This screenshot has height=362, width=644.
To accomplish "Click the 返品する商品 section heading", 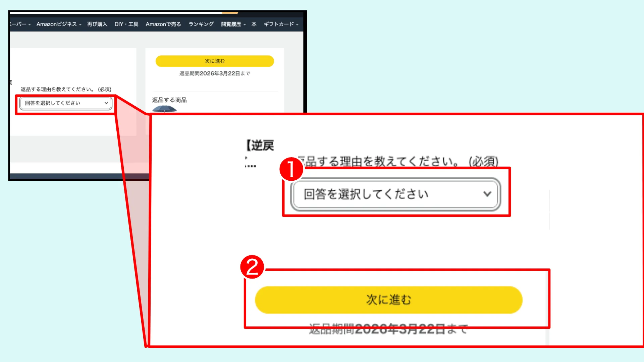I will pyautogui.click(x=169, y=100).
